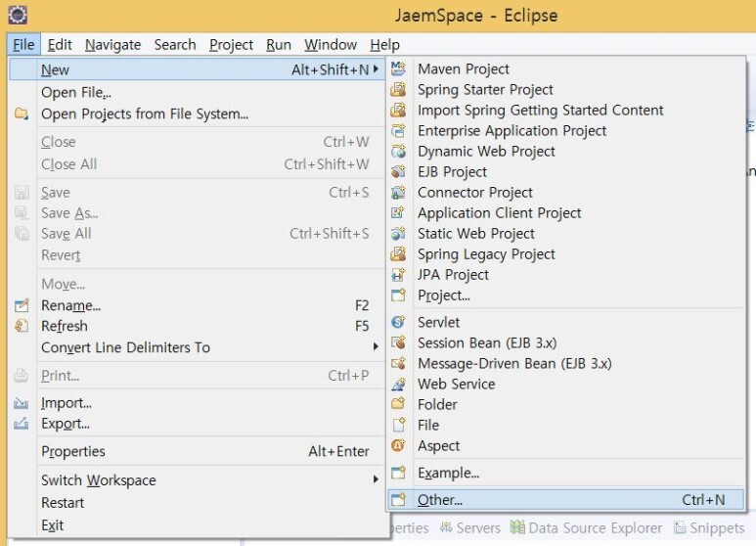
Task: Select Open Projects from File System...
Action: coord(197,114)
